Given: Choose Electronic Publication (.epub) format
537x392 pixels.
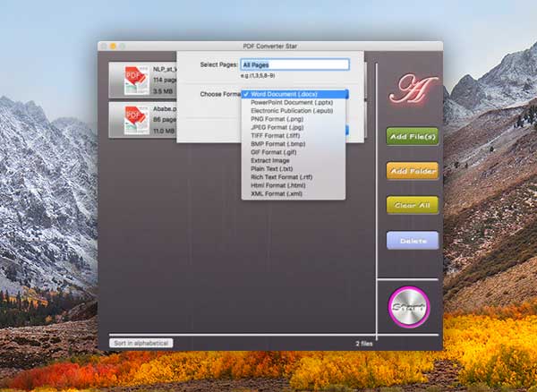Looking at the screenshot, I should (x=294, y=111).
